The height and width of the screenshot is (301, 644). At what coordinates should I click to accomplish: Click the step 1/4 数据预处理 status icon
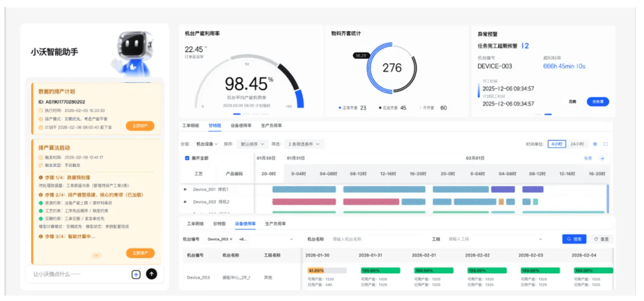(x=41, y=177)
